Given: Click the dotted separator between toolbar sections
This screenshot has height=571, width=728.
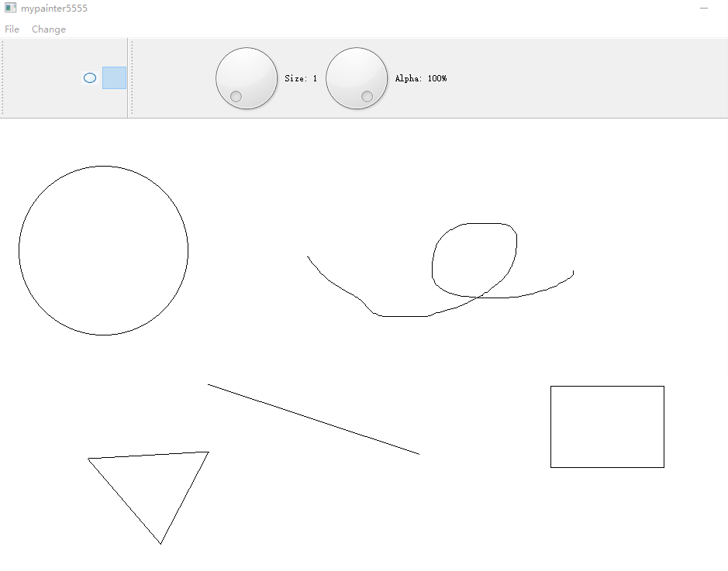Looking at the screenshot, I should tap(130, 77).
